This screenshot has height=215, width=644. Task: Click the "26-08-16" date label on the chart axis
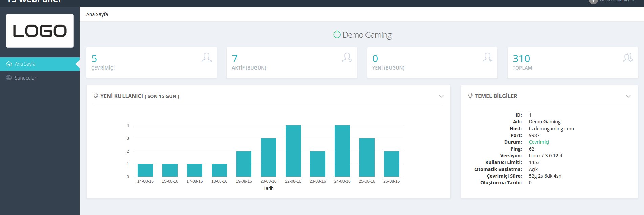[392, 181]
